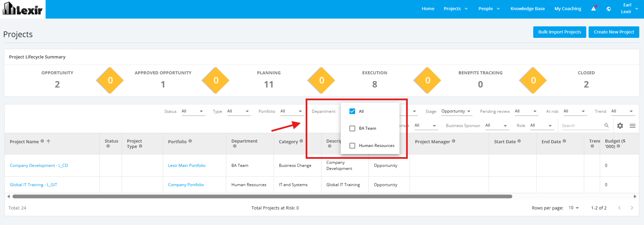Open the People navigation menu
Viewport: 644px width, 225px height.
click(489, 9)
